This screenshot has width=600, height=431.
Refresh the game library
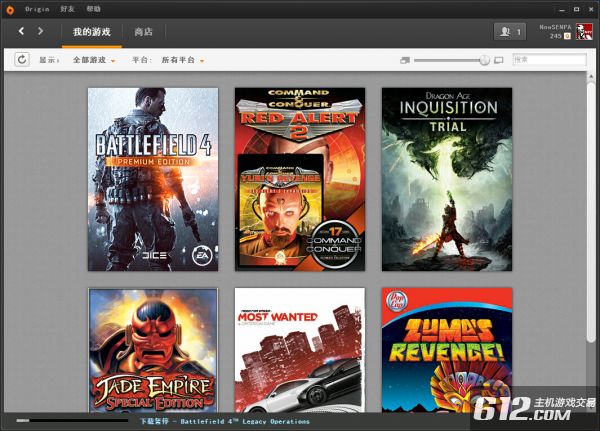click(22, 60)
